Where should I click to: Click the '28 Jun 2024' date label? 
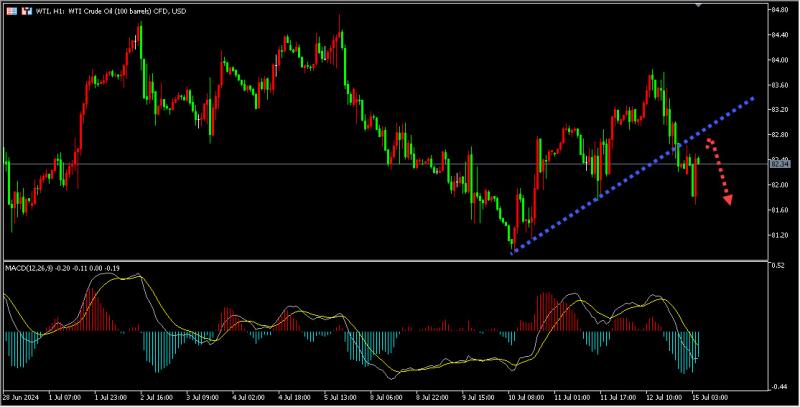(x=20, y=397)
